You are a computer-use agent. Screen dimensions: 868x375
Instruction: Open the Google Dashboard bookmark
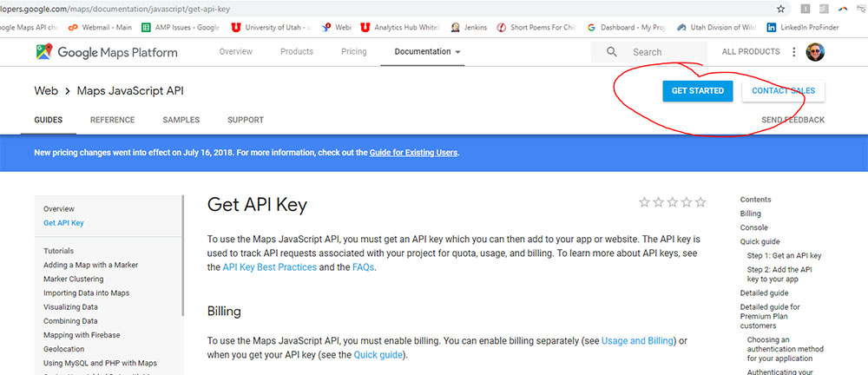[x=627, y=27]
